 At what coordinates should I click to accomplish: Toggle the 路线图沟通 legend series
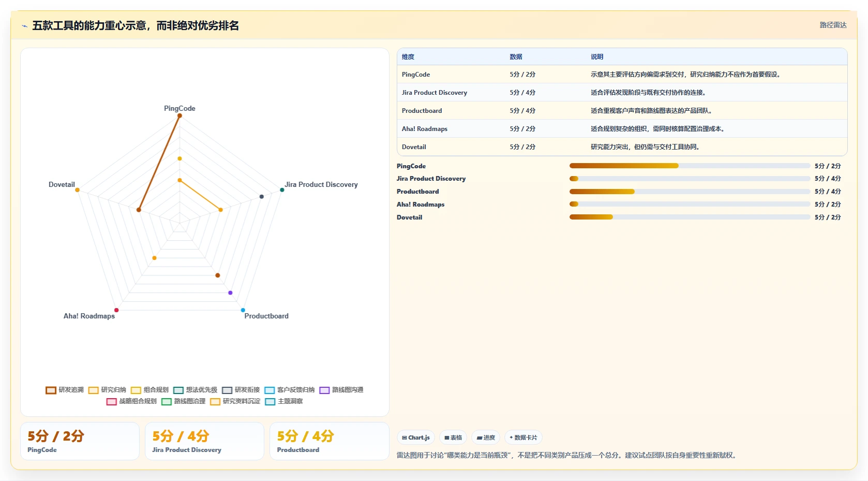click(341, 390)
